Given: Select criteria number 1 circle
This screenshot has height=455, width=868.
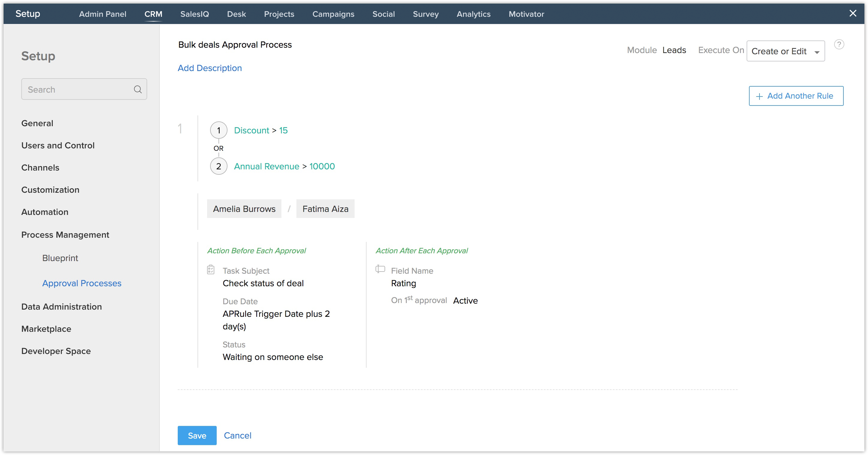Looking at the screenshot, I should [219, 130].
